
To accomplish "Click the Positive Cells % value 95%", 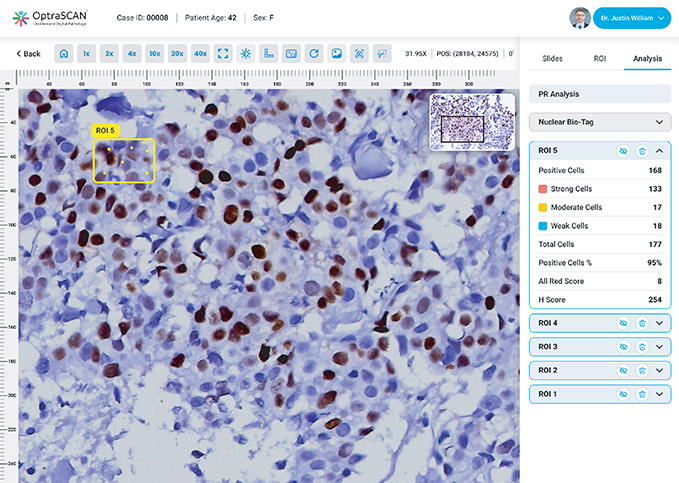I will 654,263.
